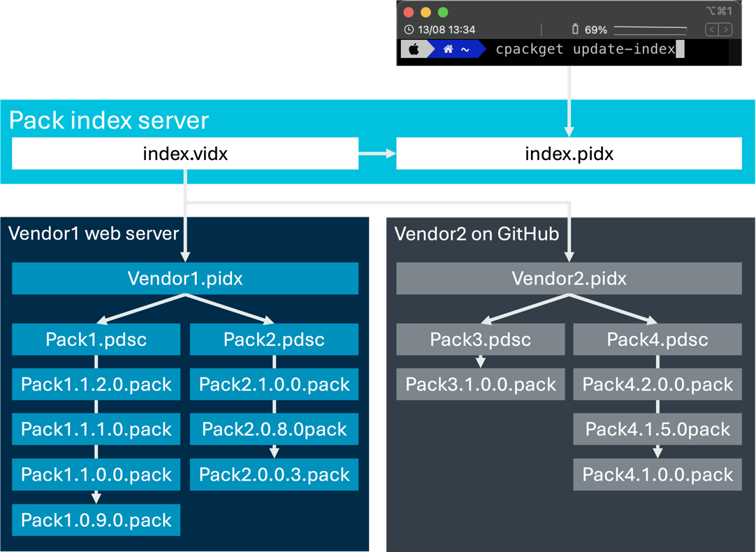
Task: Open the Pack2.pdsc node
Action: (x=274, y=340)
